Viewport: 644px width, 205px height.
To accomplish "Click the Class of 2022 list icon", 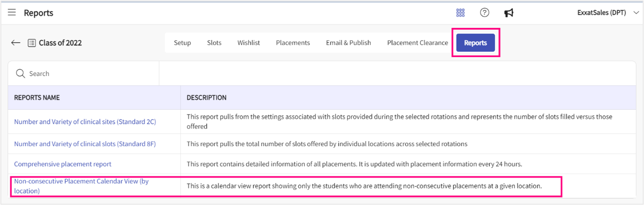I will tap(31, 43).
